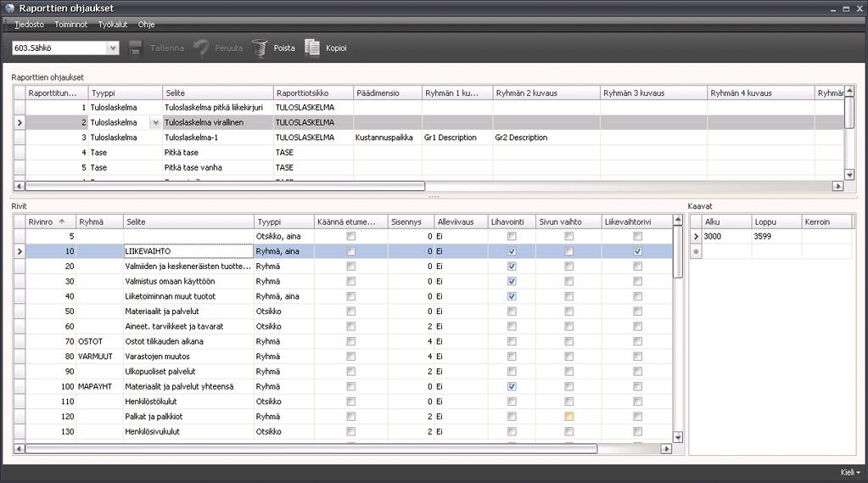Click the Rivit vertical scrollbar thumb

678,252
